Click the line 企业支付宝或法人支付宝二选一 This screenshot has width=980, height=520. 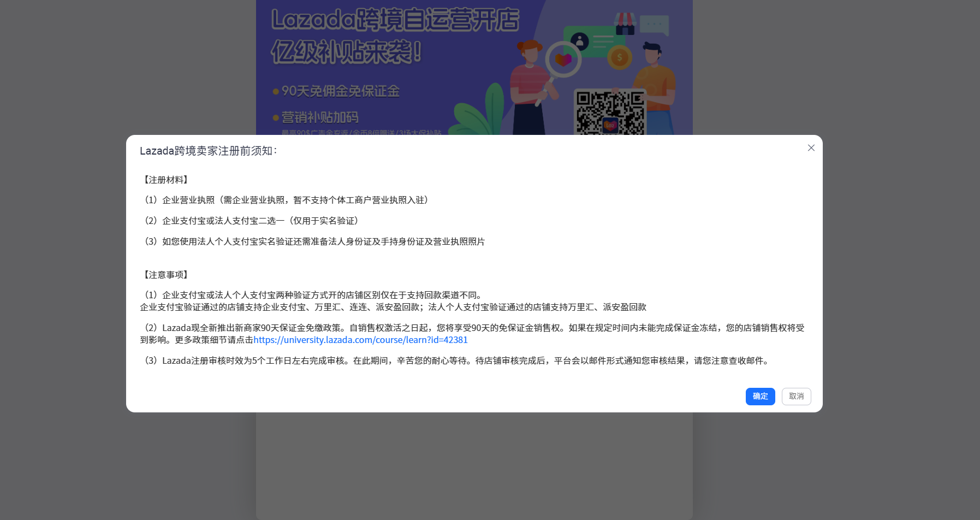tap(252, 221)
